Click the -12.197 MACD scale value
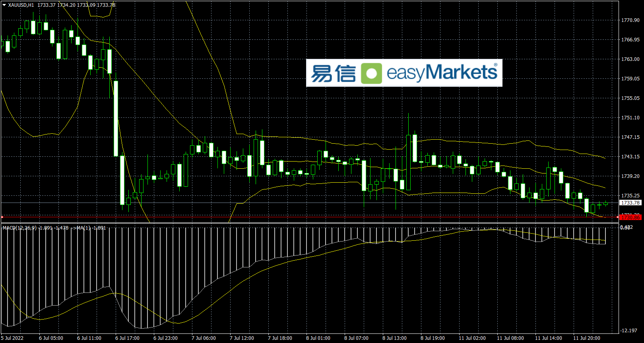Viewport: 644px width, 343px height. (x=629, y=331)
